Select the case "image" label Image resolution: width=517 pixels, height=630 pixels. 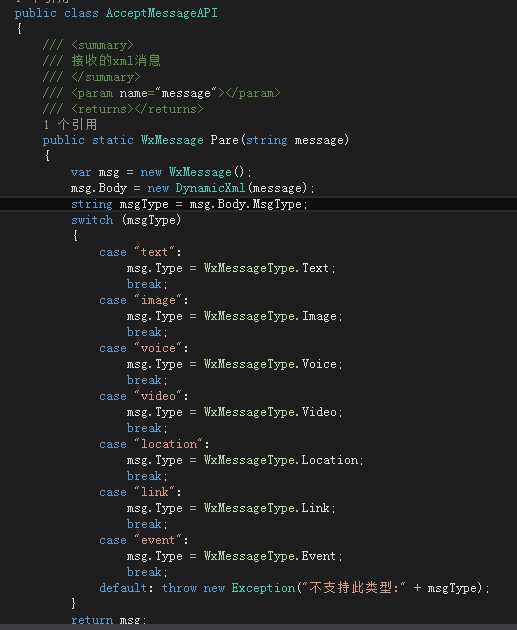144,300
